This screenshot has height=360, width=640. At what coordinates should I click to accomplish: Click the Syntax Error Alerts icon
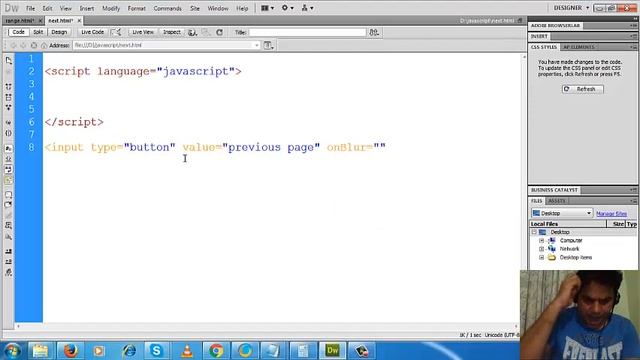9,180
